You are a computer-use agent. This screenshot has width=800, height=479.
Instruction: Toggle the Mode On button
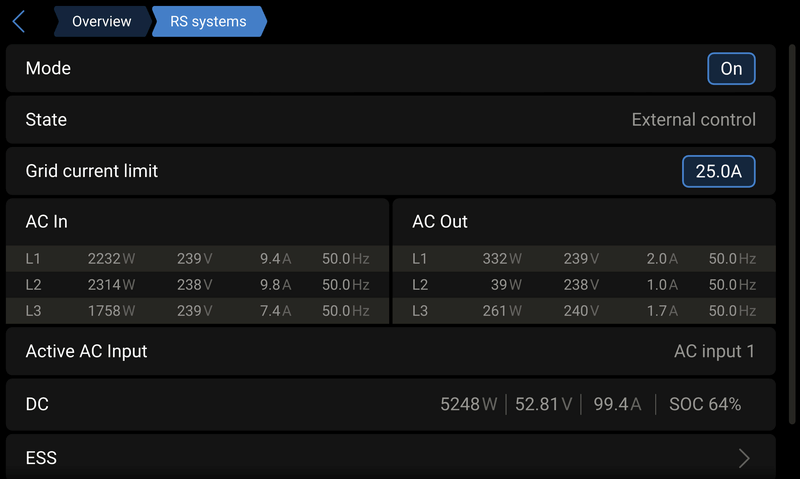point(731,69)
